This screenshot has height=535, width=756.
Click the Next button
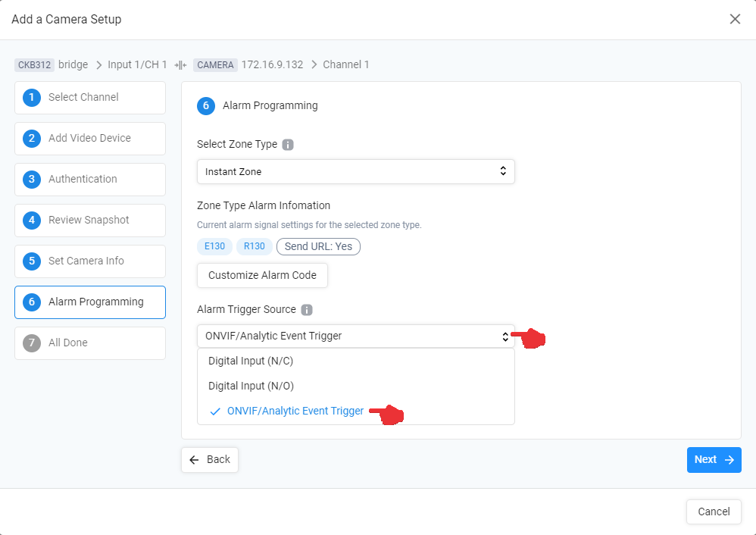click(x=714, y=460)
